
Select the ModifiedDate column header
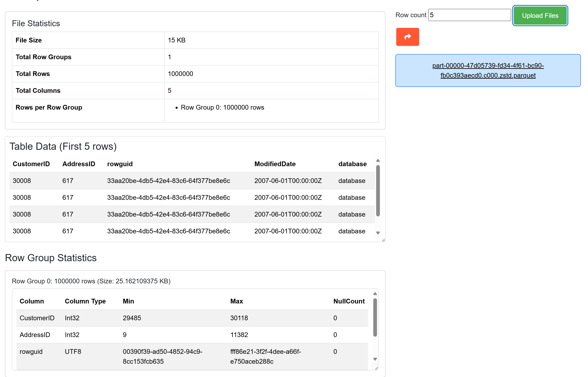[x=275, y=164]
